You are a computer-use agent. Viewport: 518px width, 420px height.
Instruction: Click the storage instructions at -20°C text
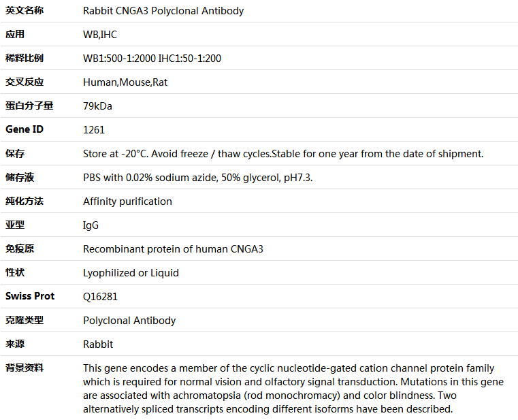tap(283, 154)
